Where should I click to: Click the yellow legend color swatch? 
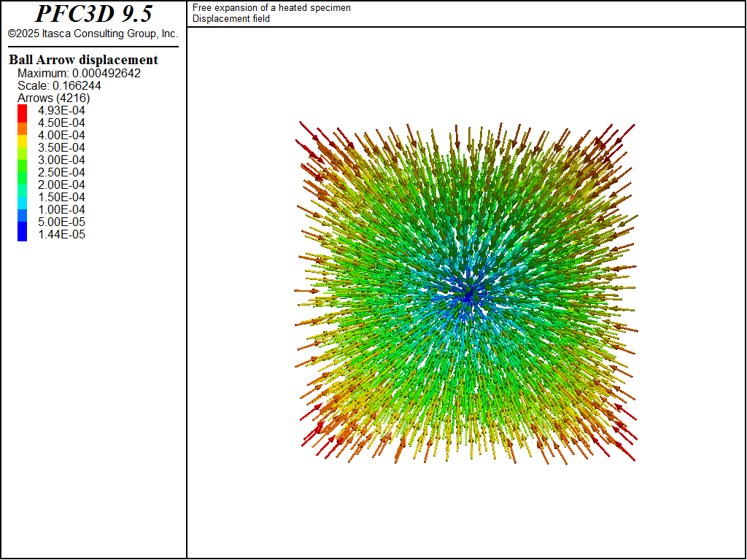23,141
